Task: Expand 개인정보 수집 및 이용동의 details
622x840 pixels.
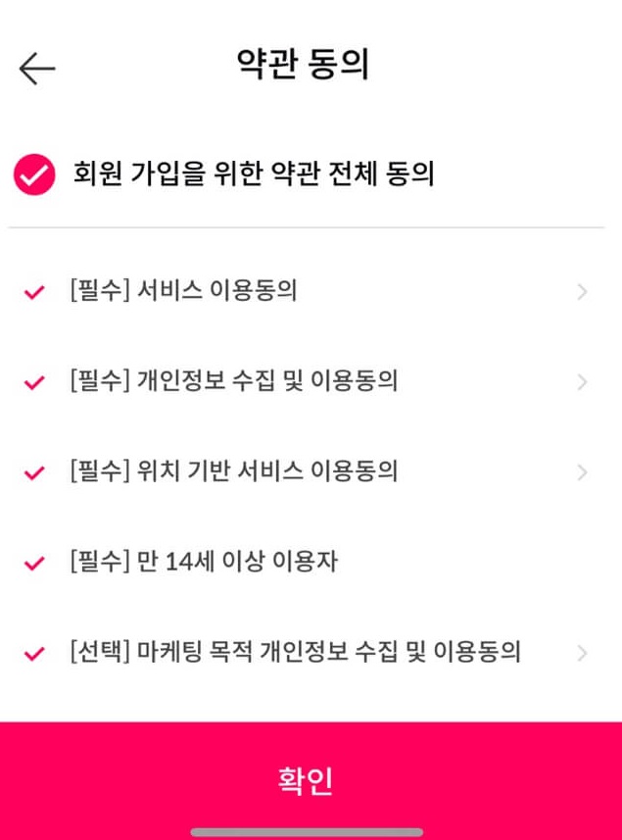Action: [581, 381]
